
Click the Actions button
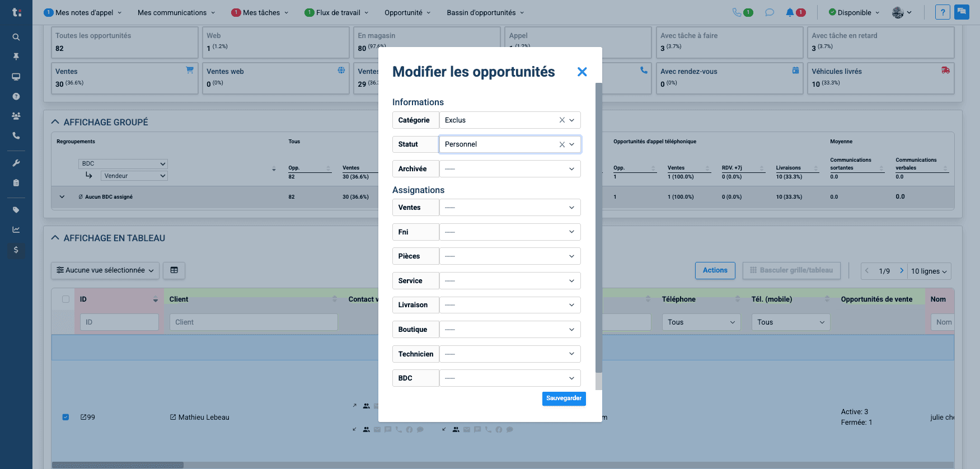pos(715,270)
